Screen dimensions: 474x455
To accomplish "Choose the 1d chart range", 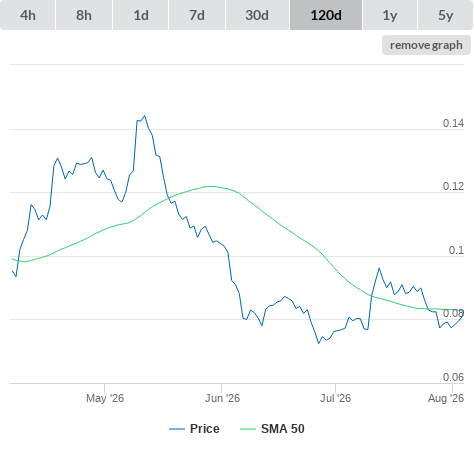I will point(141,15).
